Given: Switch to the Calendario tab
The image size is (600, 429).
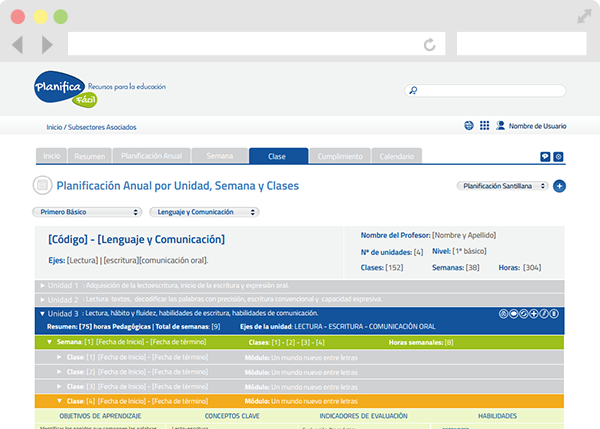Looking at the screenshot, I should [x=397, y=157].
